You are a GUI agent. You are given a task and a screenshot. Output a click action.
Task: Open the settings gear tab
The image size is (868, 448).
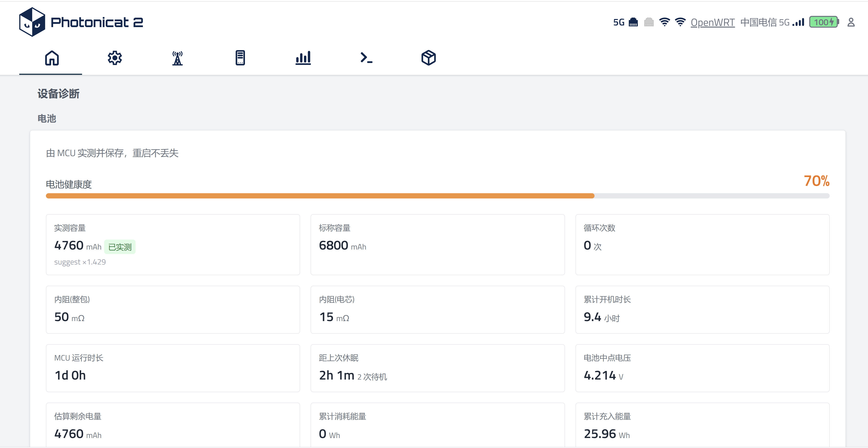[x=115, y=58]
